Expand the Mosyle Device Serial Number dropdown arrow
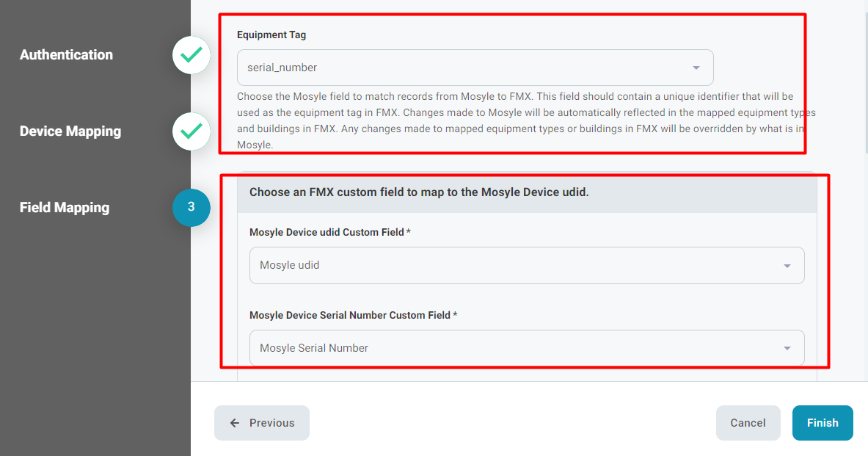868x456 pixels. tap(787, 349)
